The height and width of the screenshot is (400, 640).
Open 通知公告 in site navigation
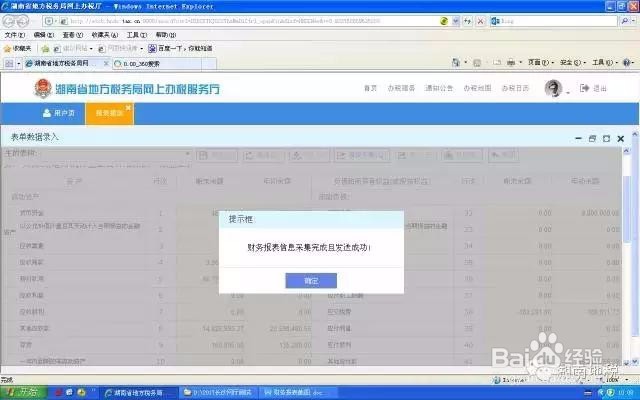pos(439,88)
